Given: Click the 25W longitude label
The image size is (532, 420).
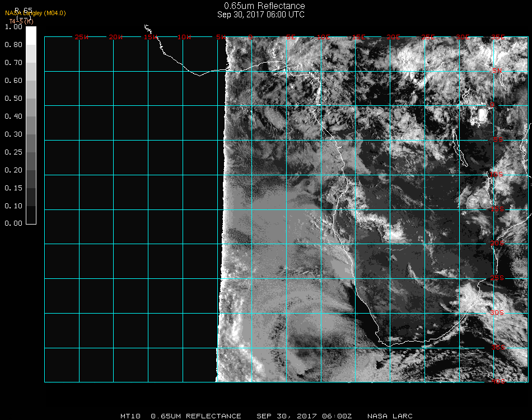Looking at the screenshot, I should pyautogui.click(x=81, y=37).
